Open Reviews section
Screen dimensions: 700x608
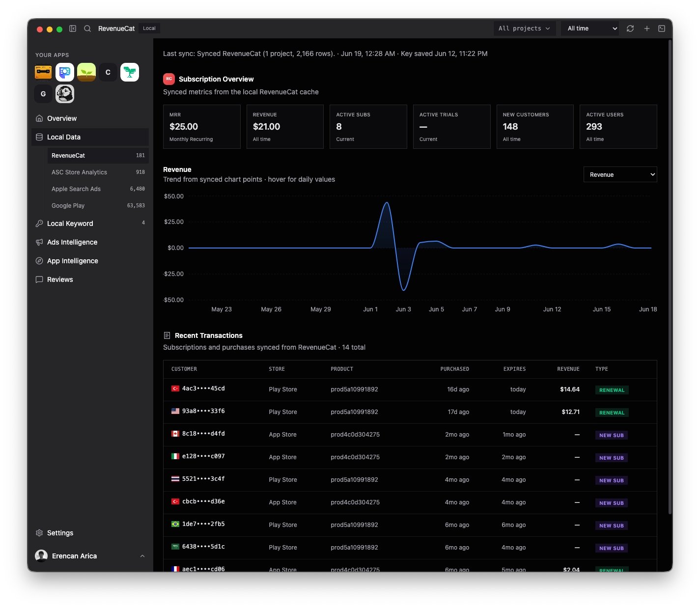click(90, 279)
